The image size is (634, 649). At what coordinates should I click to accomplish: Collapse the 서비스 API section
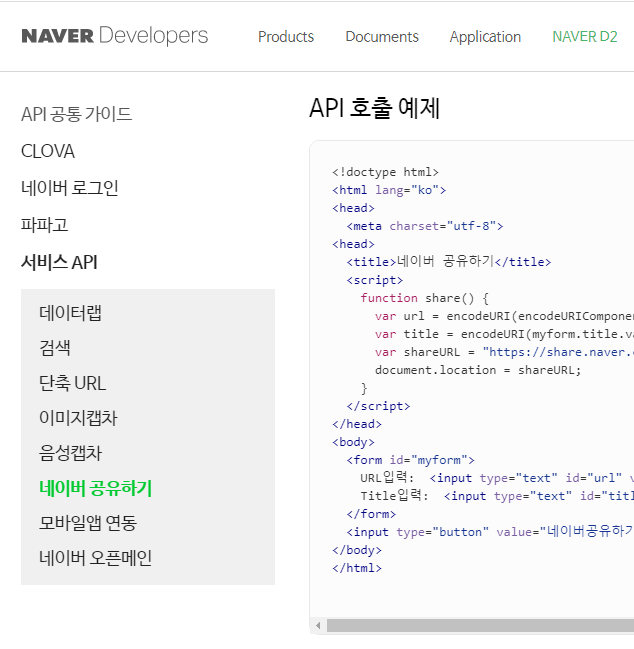pyautogui.click(x=59, y=262)
